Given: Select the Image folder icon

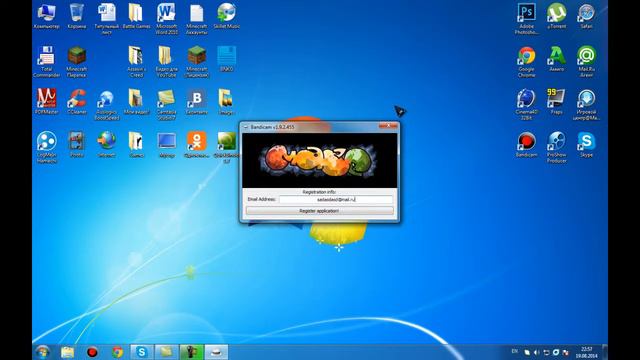Looking at the screenshot, I should point(227,101).
